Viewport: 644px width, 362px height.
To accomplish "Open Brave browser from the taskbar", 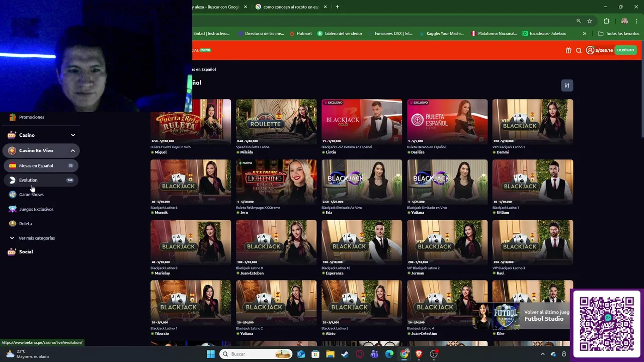I will (x=419, y=354).
